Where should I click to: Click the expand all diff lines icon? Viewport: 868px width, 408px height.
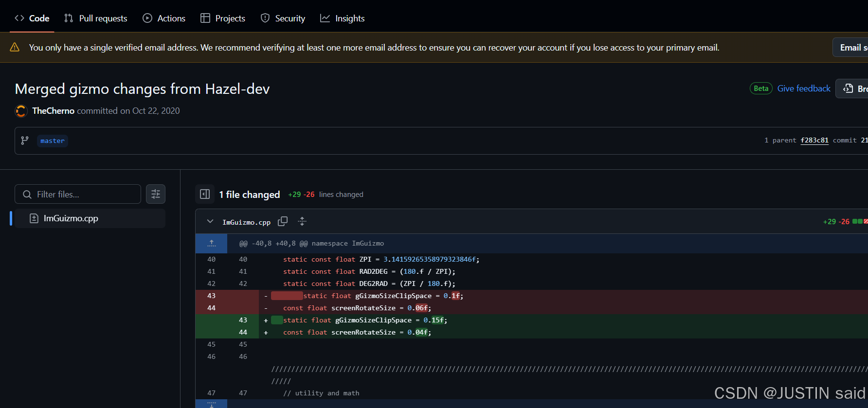point(302,222)
